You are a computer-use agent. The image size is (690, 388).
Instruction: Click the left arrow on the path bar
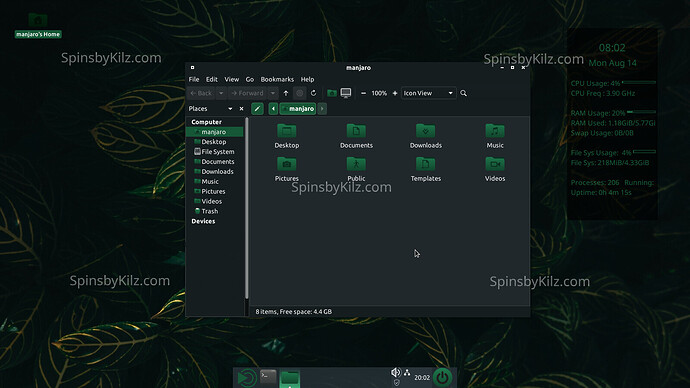(x=273, y=109)
